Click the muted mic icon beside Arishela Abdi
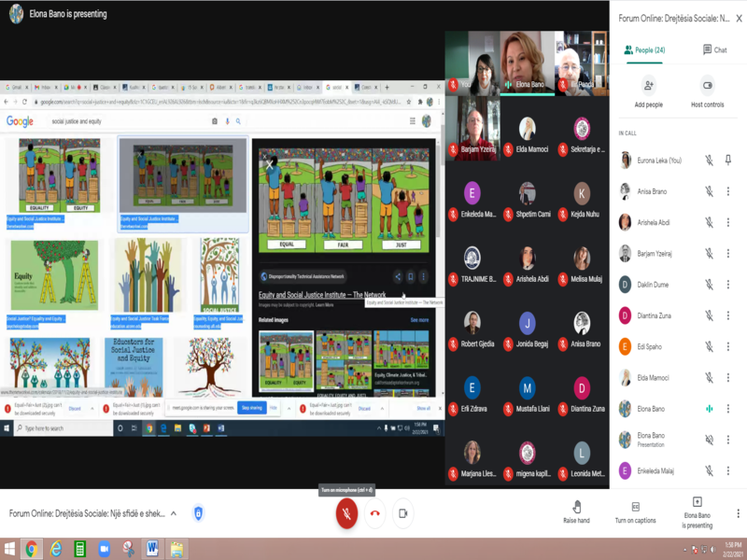Image resolution: width=747 pixels, height=560 pixels. tap(709, 222)
